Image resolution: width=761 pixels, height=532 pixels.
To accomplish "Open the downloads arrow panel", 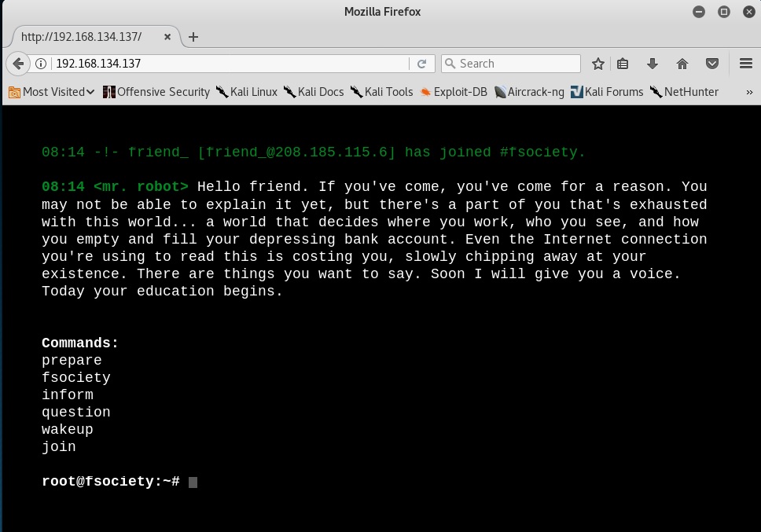I will pos(652,64).
